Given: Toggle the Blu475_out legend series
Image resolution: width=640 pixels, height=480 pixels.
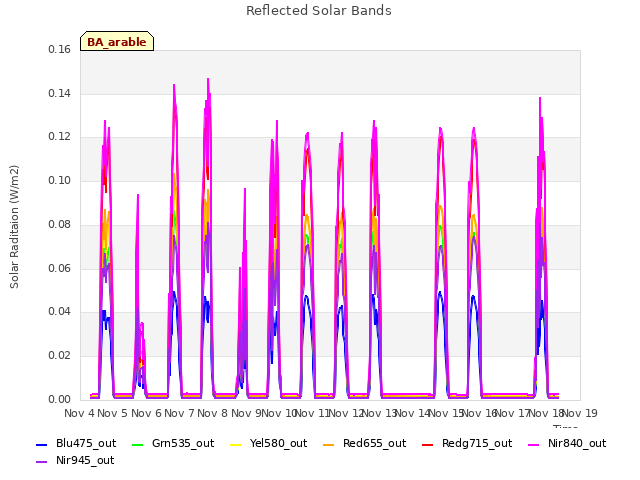Looking at the screenshot, I should pyautogui.click(x=76, y=444).
